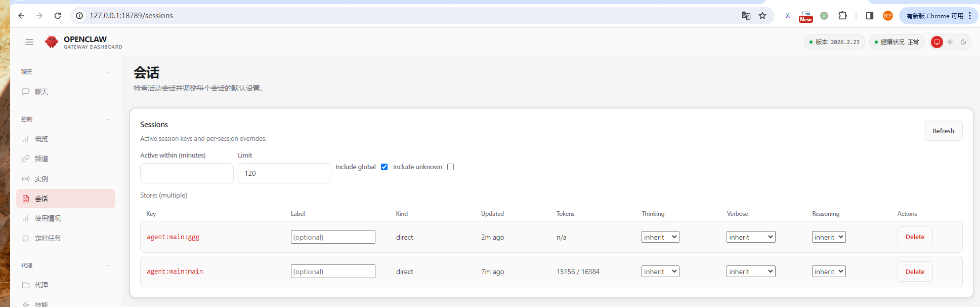Image resolution: width=980 pixels, height=307 pixels.
Task: Click the X-shaped extension icon in toolbar
Action: (787, 16)
